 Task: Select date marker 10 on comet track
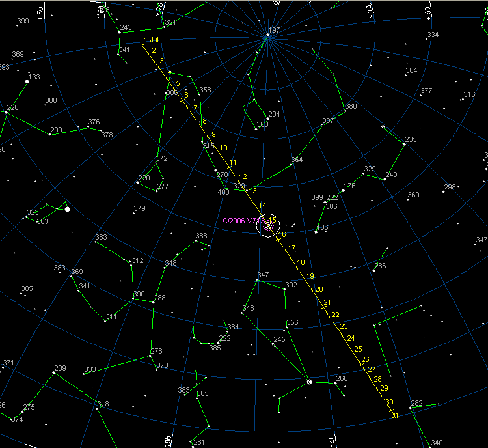tap(223, 148)
